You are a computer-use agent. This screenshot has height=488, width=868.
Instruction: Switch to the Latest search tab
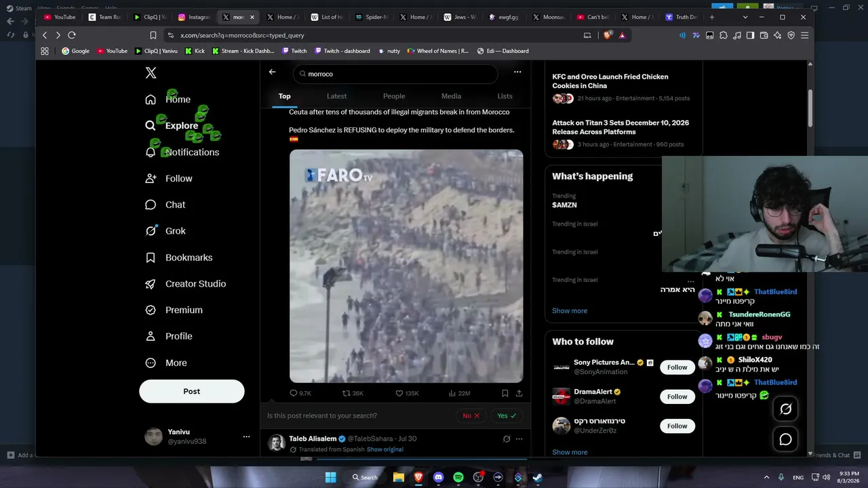pos(336,96)
